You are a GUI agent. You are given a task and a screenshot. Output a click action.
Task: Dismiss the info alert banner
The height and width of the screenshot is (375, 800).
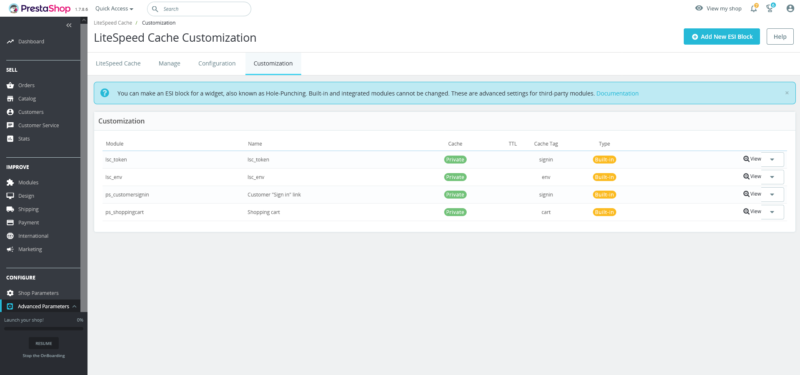pos(787,93)
